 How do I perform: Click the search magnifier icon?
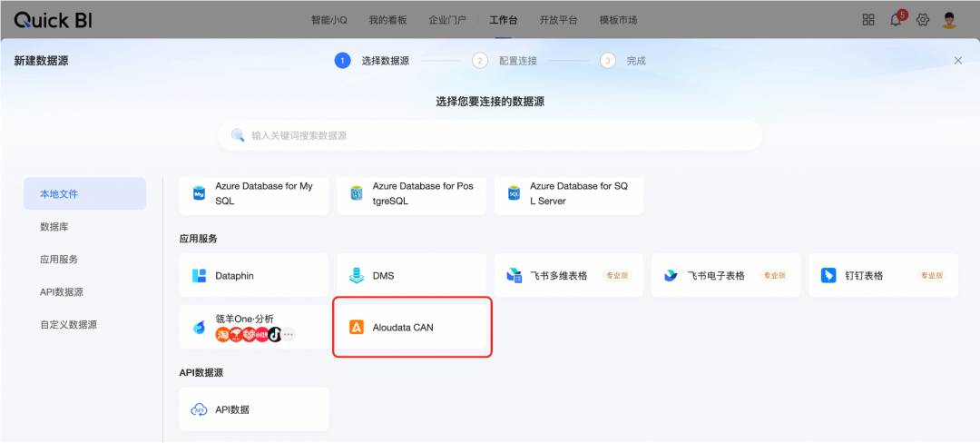(238, 135)
